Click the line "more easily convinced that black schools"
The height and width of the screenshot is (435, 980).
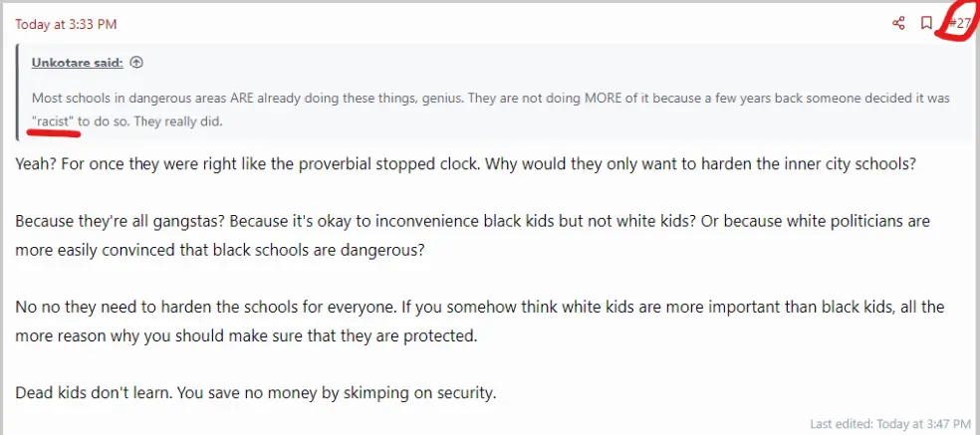pyautogui.click(x=220, y=250)
